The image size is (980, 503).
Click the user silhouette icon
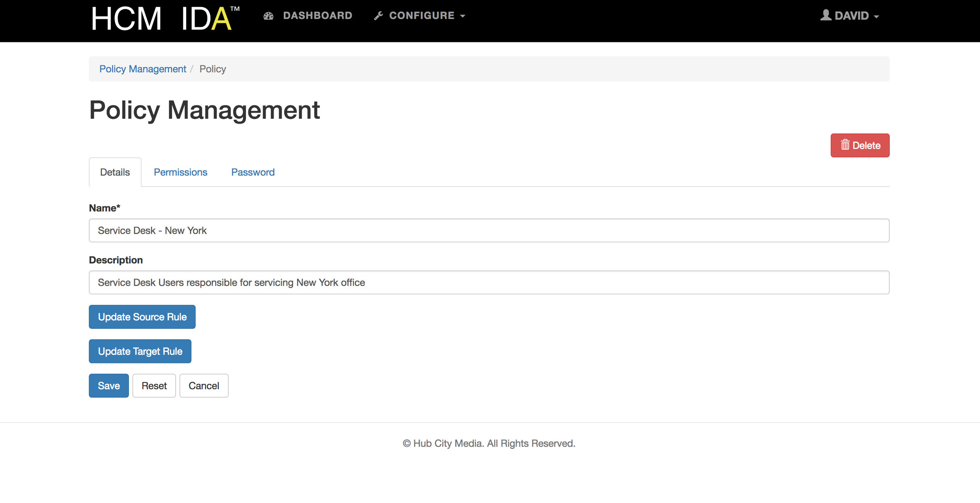tap(826, 15)
